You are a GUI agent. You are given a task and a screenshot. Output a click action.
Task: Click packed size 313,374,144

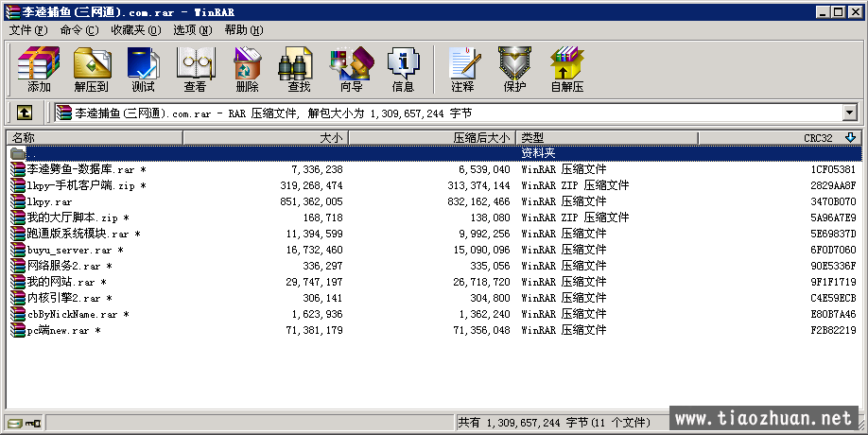point(478,185)
